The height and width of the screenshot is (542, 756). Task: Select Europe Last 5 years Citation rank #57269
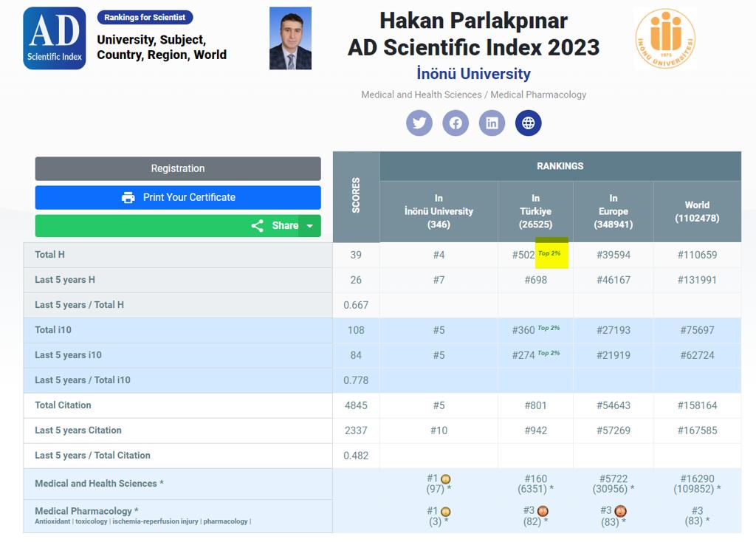tap(614, 430)
